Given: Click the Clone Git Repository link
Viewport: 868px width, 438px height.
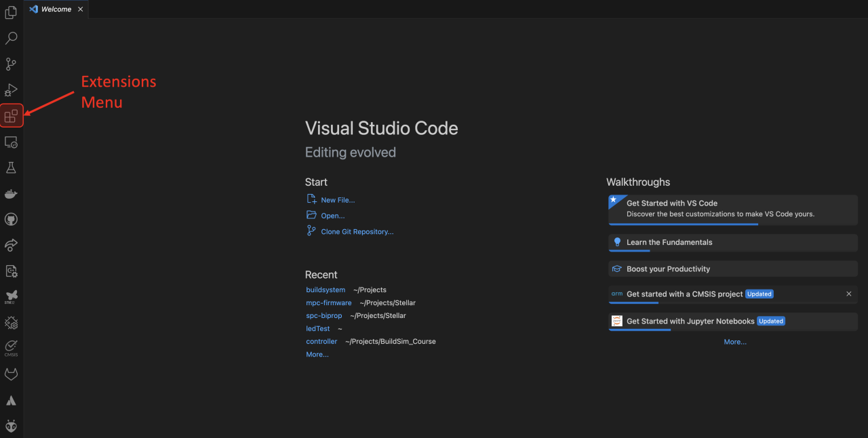Looking at the screenshot, I should (357, 231).
